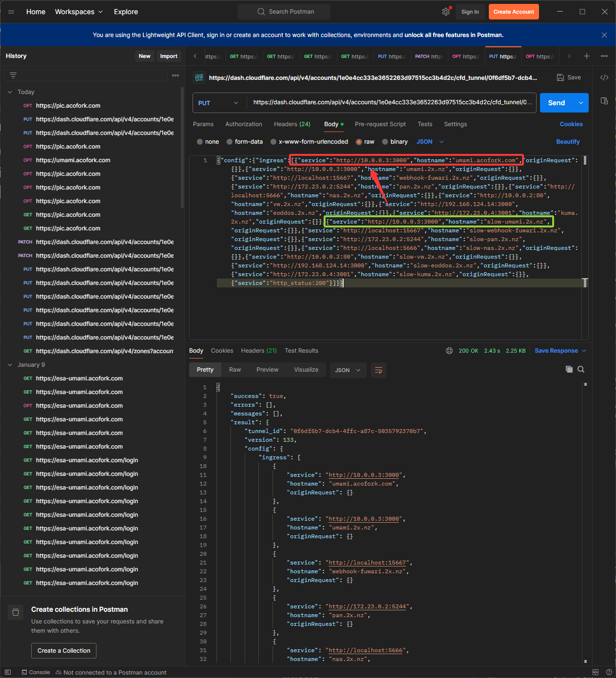Collapse the Today history group
616x678 pixels.
(10, 92)
